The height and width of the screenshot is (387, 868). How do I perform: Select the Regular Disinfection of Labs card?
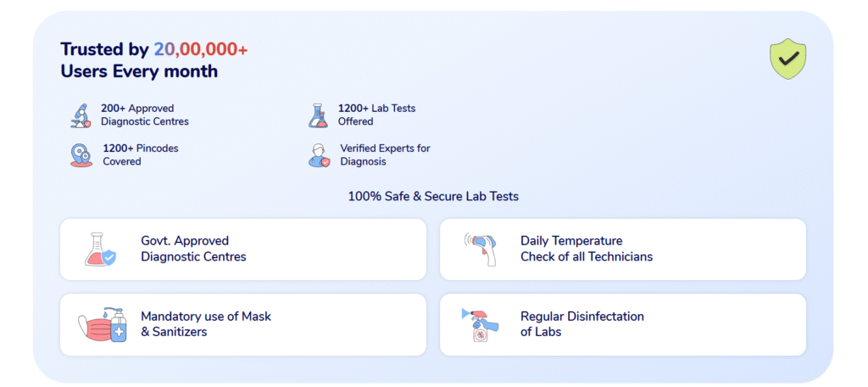tap(623, 325)
